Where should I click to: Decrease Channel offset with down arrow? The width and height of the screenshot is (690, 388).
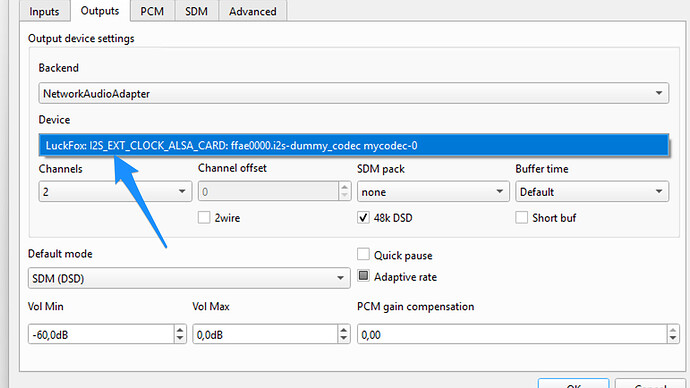(345, 196)
